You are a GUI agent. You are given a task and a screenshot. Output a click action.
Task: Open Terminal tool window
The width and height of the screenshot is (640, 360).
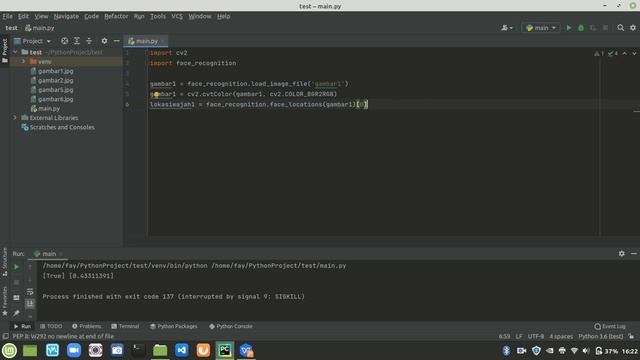125,326
